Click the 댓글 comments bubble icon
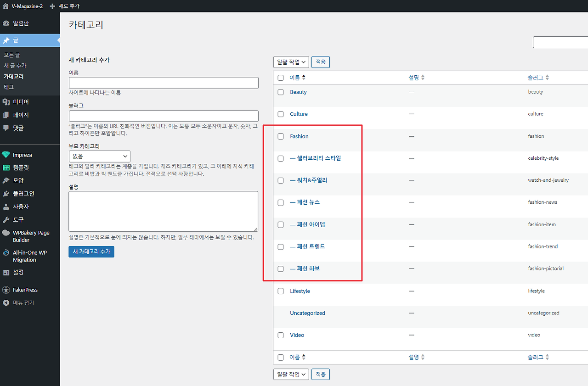The height and width of the screenshot is (386, 588). tap(6, 128)
